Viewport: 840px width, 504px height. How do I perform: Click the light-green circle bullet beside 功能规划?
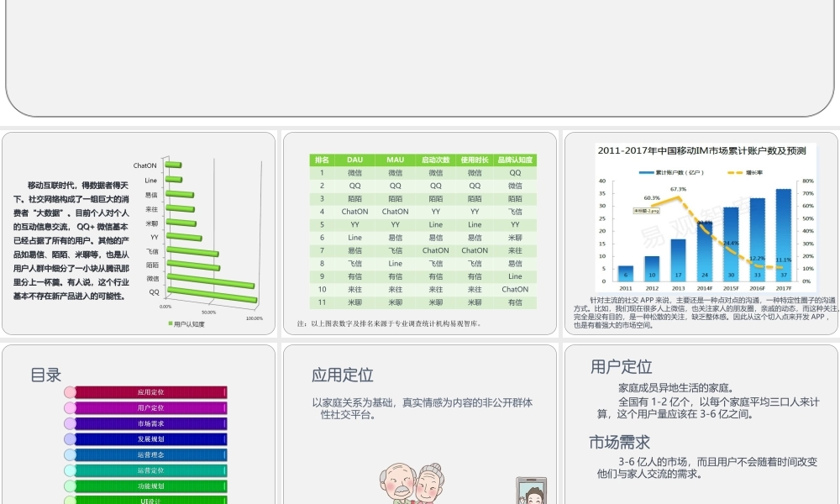pyautogui.click(x=70, y=486)
